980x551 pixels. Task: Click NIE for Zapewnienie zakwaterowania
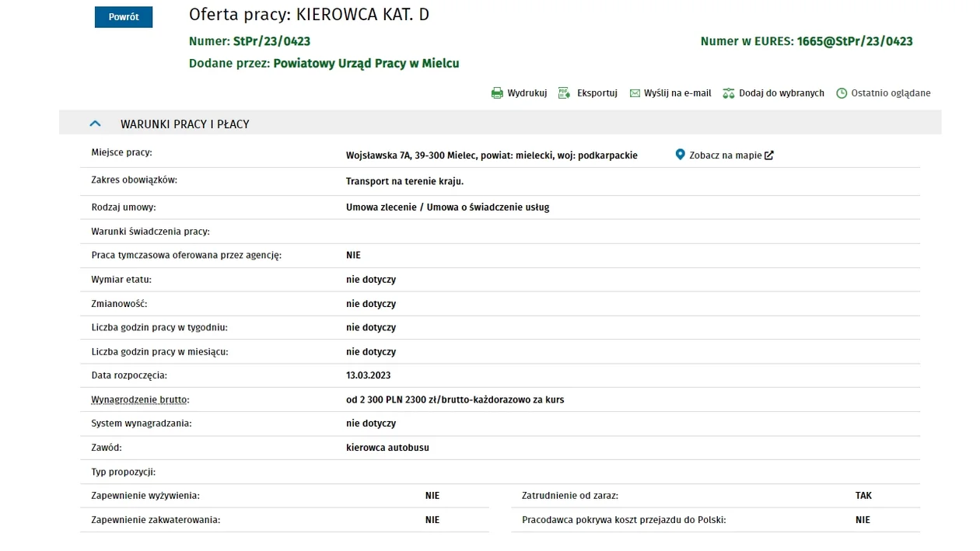pyautogui.click(x=432, y=520)
